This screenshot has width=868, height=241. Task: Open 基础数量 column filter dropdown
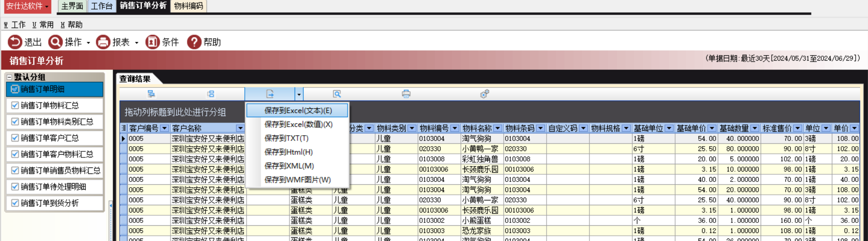tap(755, 128)
